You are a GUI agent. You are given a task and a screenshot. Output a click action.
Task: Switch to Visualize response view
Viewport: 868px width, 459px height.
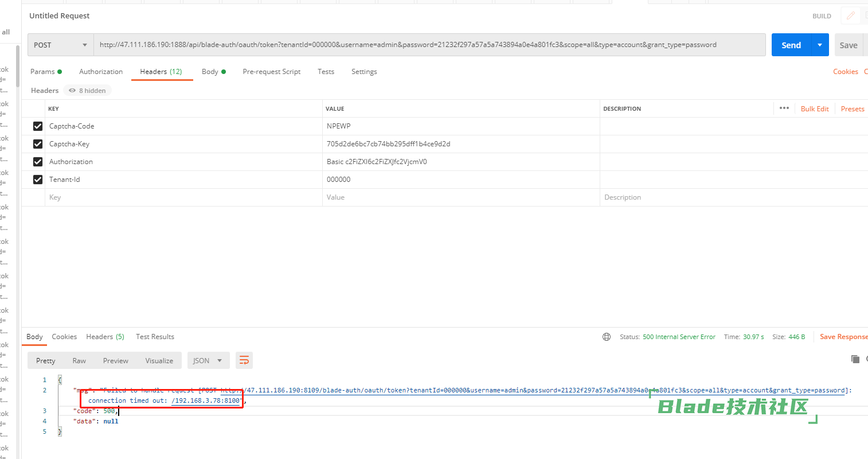[x=159, y=360]
